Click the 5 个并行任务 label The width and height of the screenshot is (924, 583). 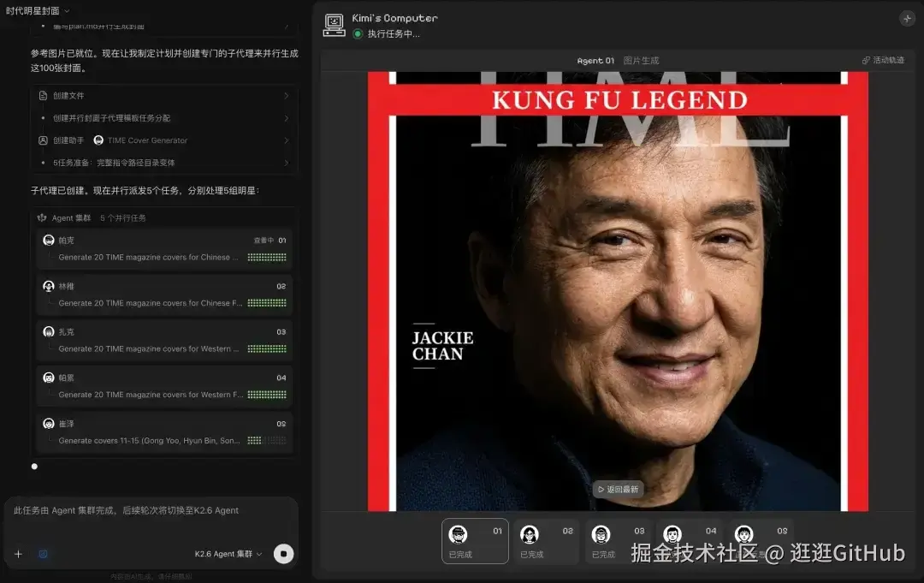[x=122, y=218]
